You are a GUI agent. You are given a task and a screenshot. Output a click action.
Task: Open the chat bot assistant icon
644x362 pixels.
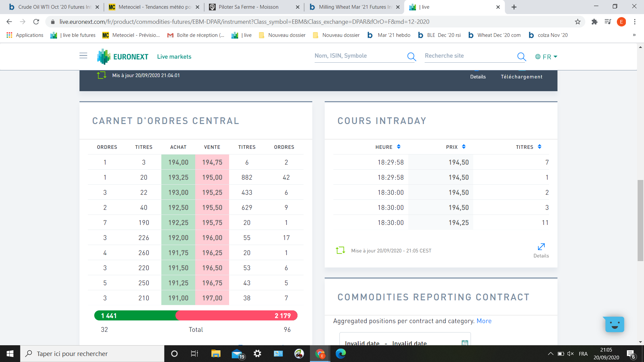pyautogui.click(x=614, y=324)
